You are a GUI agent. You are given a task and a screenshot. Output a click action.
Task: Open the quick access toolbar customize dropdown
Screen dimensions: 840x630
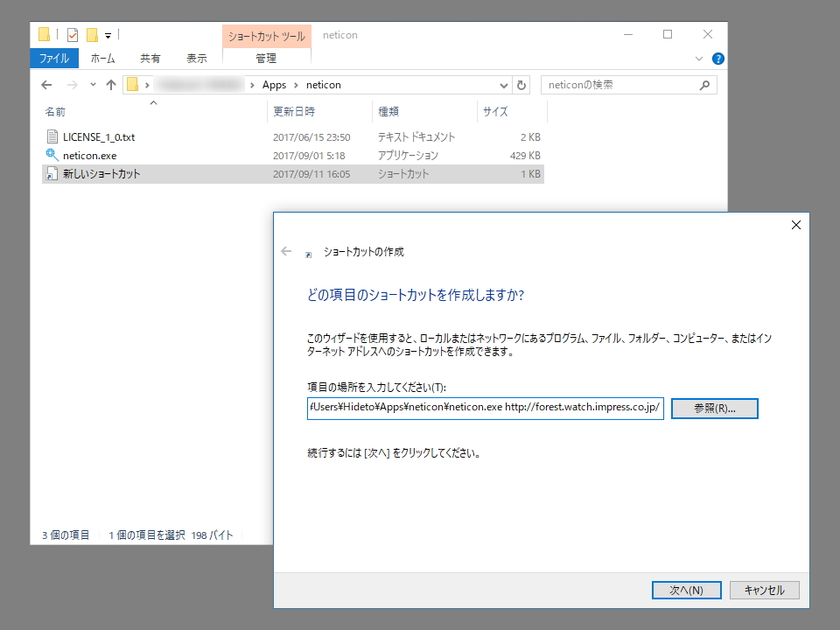click(108, 35)
